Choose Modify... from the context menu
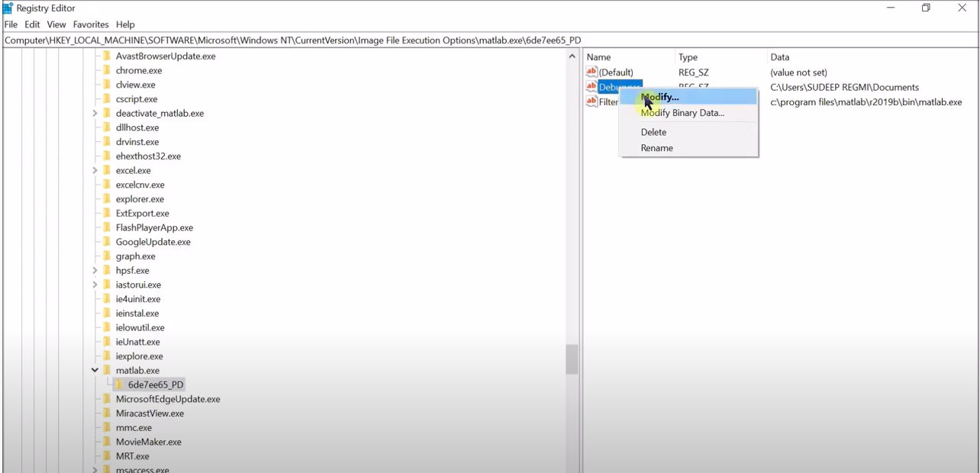The height and width of the screenshot is (473, 980). [688, 97]
